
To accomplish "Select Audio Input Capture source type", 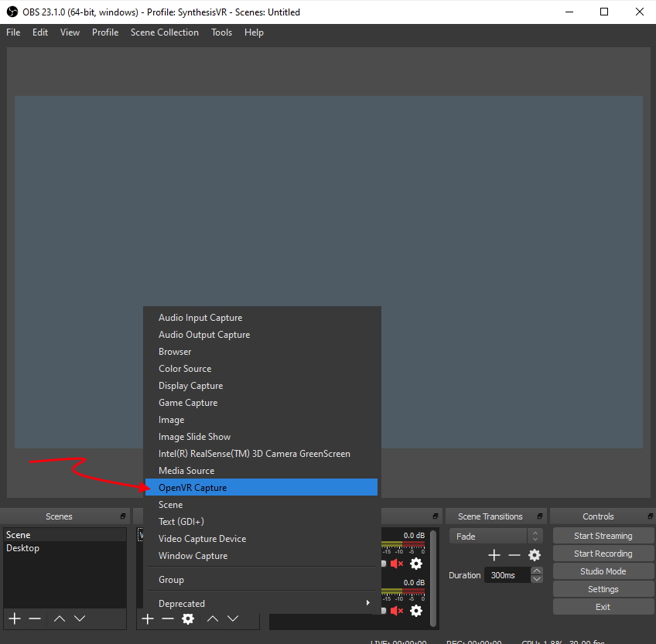I will [261, 318].
